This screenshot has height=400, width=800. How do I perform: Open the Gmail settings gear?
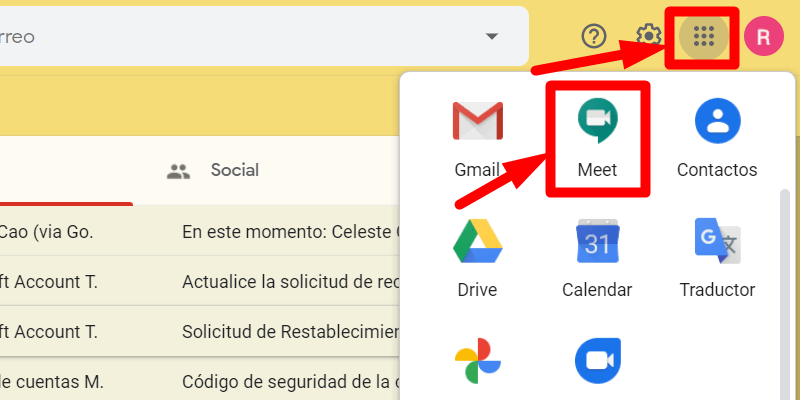pos(648,36)
